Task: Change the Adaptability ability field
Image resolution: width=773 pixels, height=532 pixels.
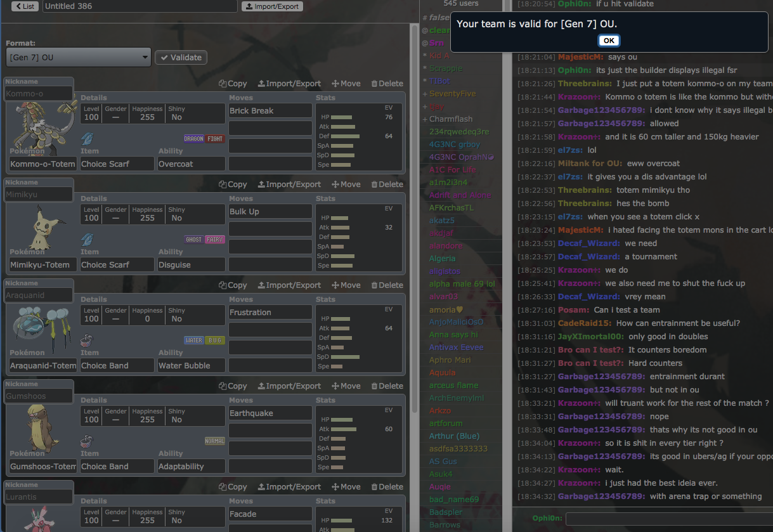Action: [x=191, y=466]
